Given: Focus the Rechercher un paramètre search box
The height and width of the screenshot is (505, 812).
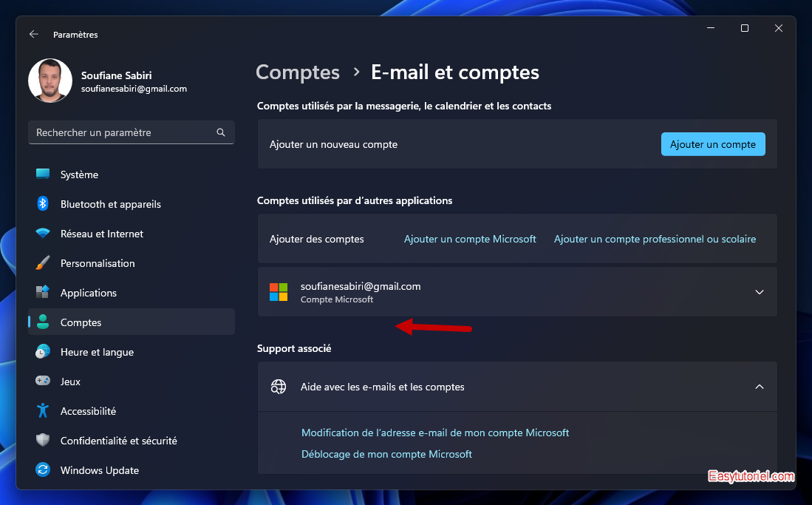Looking at the screenshot, I should tap(131, 132).
